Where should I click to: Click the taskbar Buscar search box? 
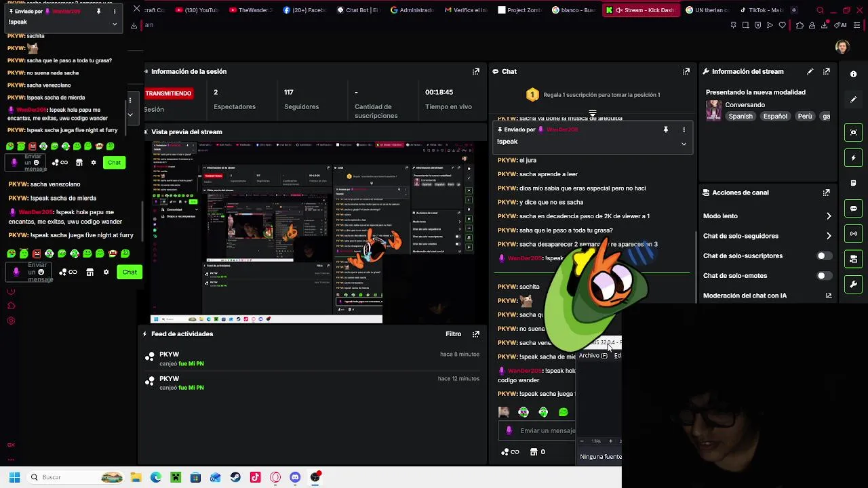coord(76,477)
